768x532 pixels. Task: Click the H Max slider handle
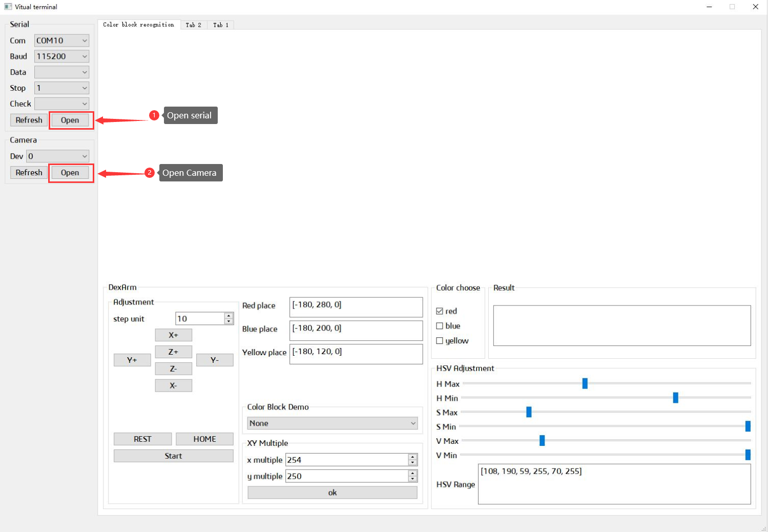tap(585, 383)
